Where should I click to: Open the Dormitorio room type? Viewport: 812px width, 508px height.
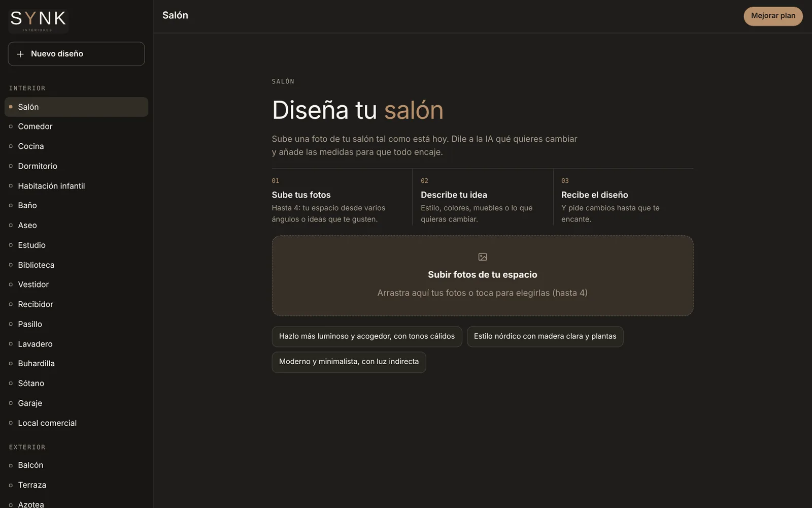pos(76,166)
